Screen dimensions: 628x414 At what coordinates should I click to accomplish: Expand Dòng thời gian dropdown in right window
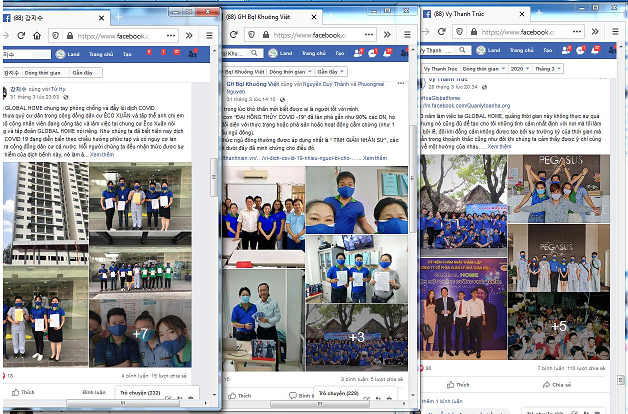point(483,69)
